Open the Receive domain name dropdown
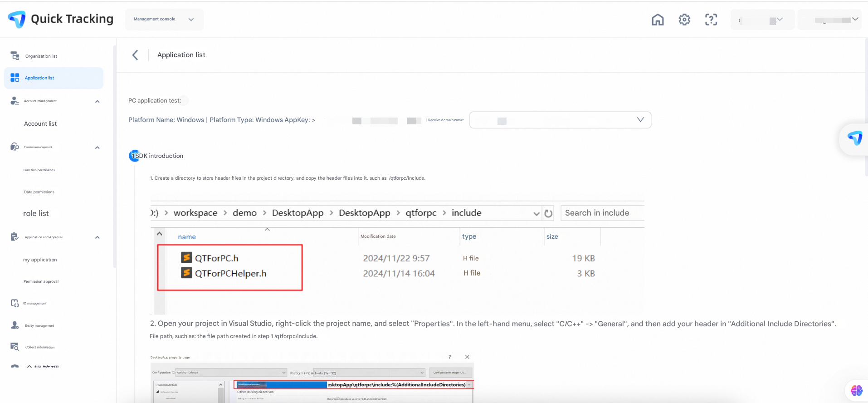 [560, 120]
